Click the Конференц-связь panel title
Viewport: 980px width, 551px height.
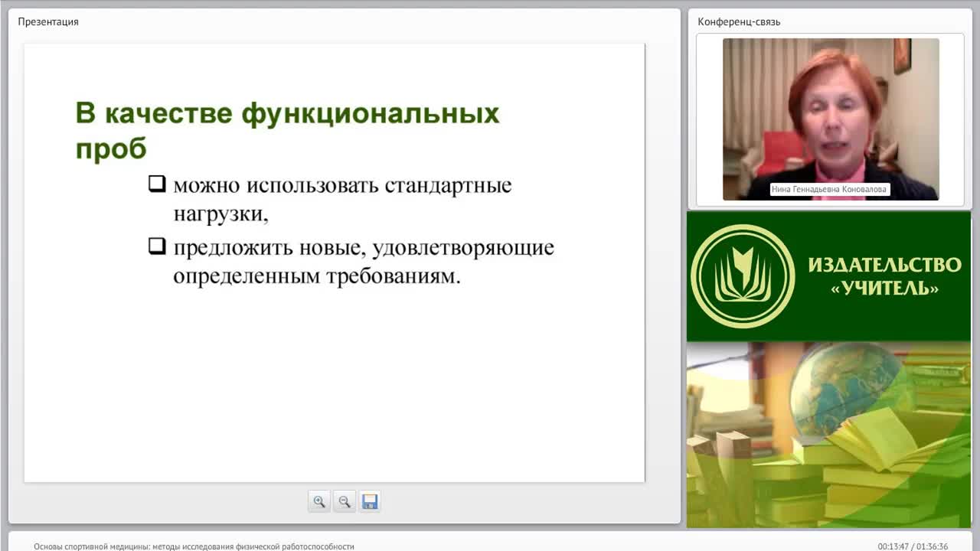739,21
